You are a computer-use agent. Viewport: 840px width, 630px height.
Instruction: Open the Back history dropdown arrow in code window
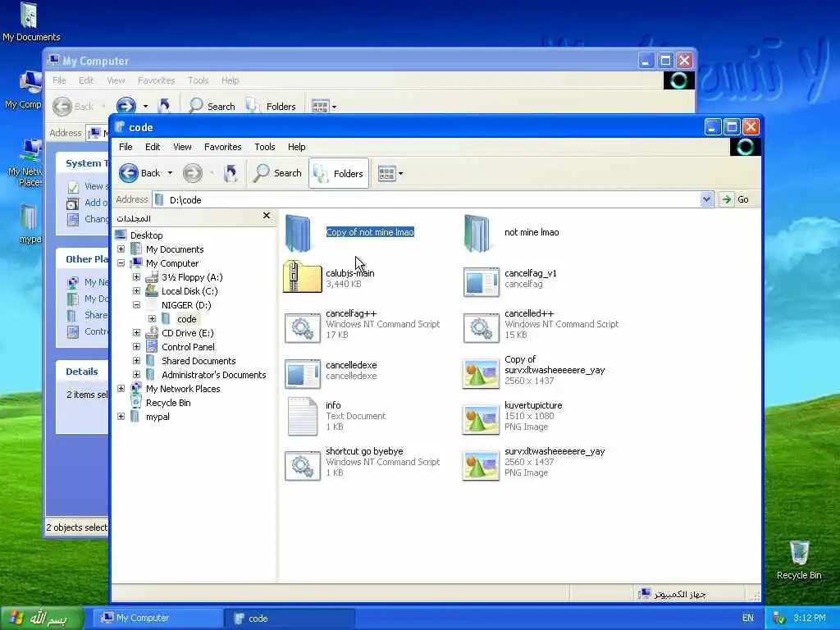tap(170, 173)
